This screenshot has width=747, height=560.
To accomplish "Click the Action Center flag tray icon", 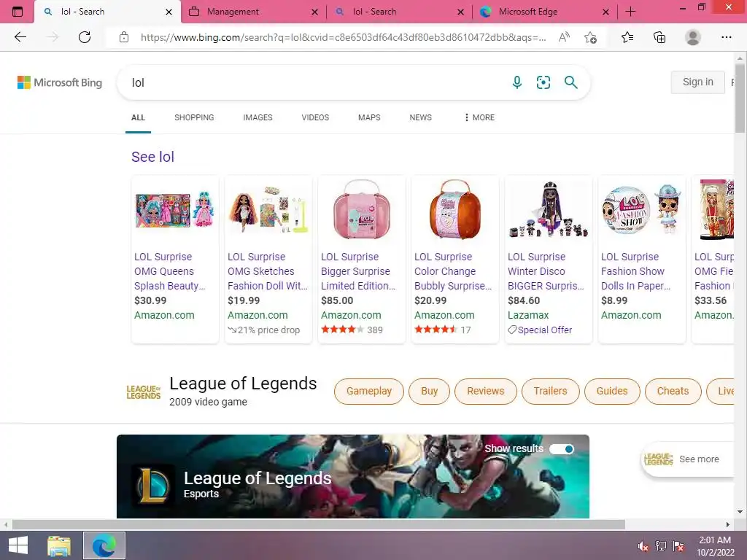I will (x=678, y=545).
